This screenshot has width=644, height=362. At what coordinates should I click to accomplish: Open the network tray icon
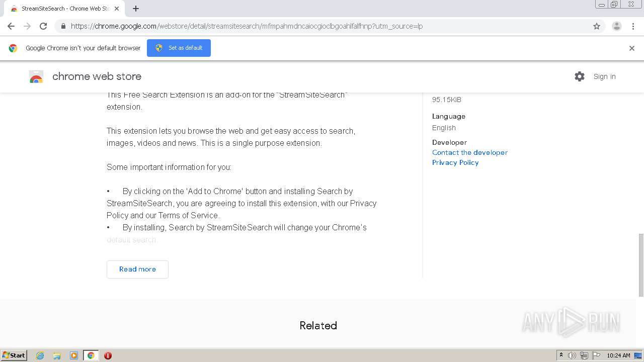click(584, 355)
